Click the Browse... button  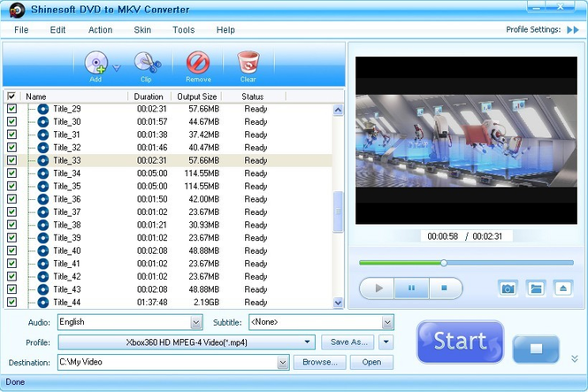(x=319, y=363)
